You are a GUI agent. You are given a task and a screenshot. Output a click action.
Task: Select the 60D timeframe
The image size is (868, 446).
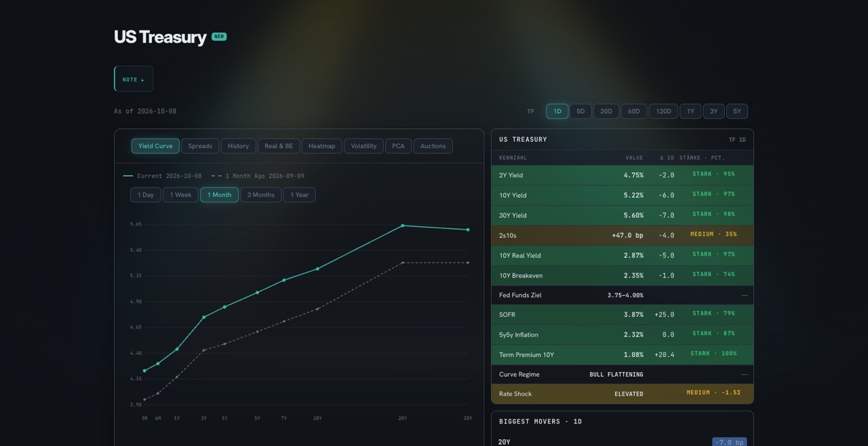[x=634, y=111]
